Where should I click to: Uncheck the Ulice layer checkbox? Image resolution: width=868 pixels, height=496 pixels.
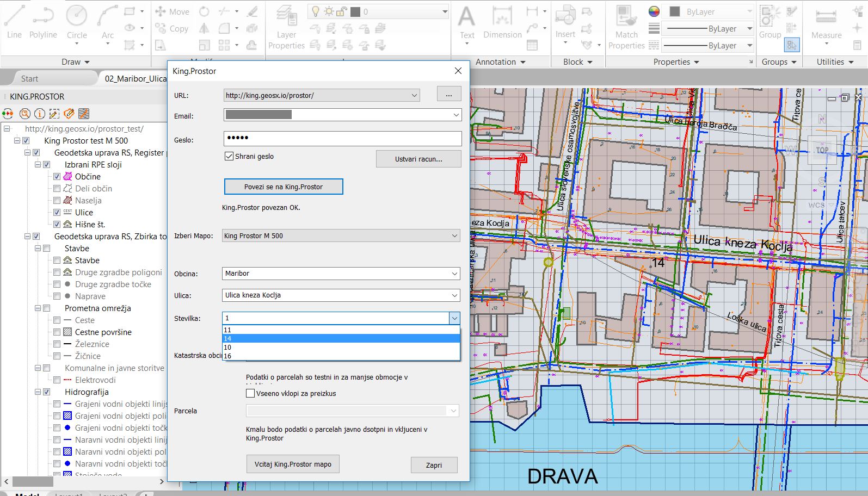[57, 212]
